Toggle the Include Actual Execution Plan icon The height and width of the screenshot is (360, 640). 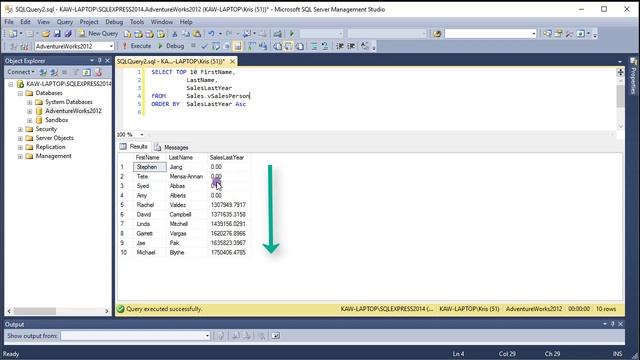(x=251, y=46)
